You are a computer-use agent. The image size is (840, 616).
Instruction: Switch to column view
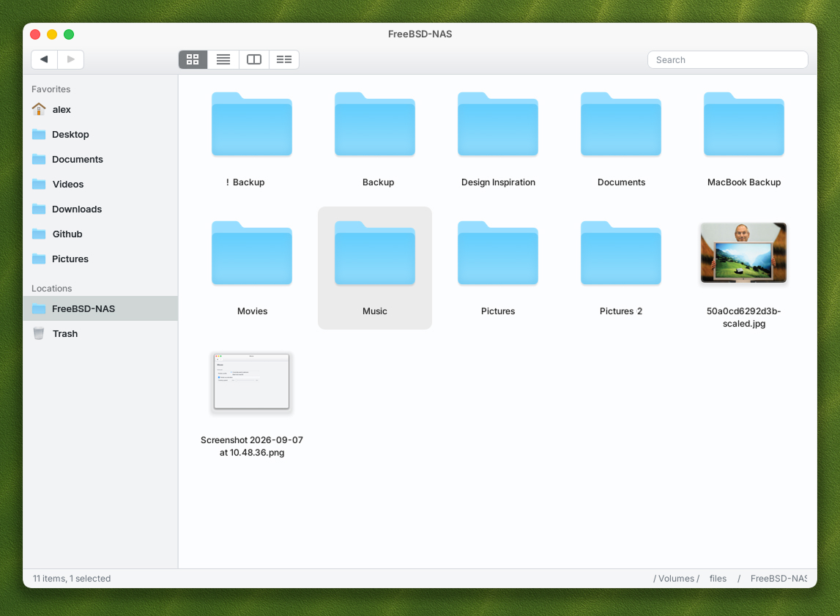point(254,59)
